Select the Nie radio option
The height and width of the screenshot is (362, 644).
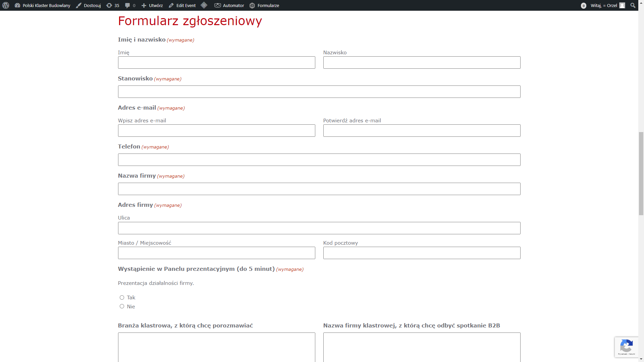(x=122, y=306)
